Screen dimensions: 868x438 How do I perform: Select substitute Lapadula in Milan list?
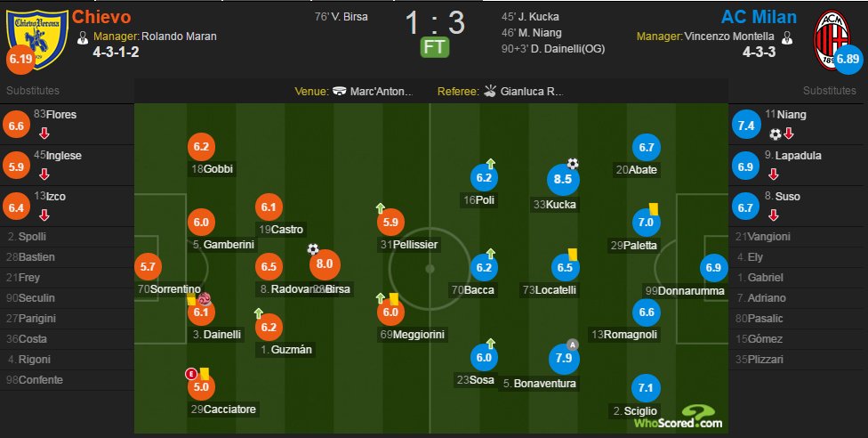[x=798, y=156]
